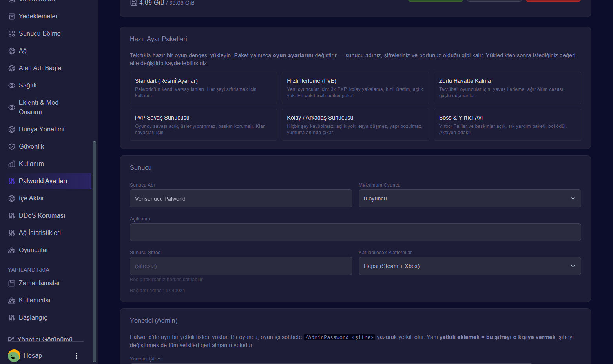Open the account three-dot menu
Viewport: 613px width, 364px height.
(77, 356)
